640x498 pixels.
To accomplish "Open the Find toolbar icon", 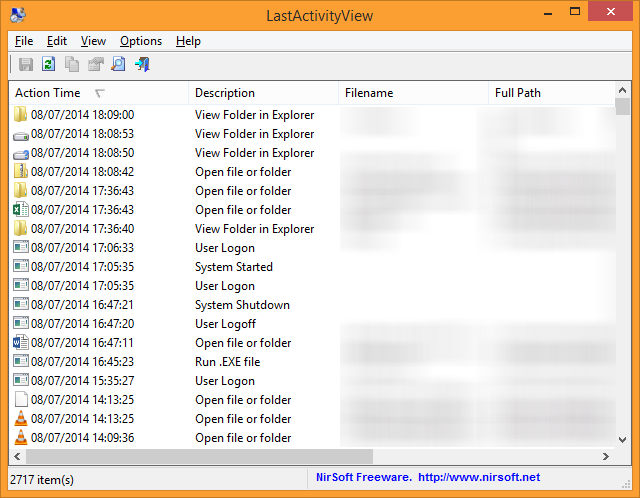I will pos(118,64).
